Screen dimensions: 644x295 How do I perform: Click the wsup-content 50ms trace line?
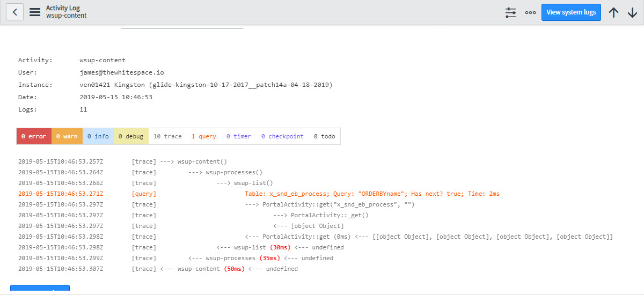[237, 269]
